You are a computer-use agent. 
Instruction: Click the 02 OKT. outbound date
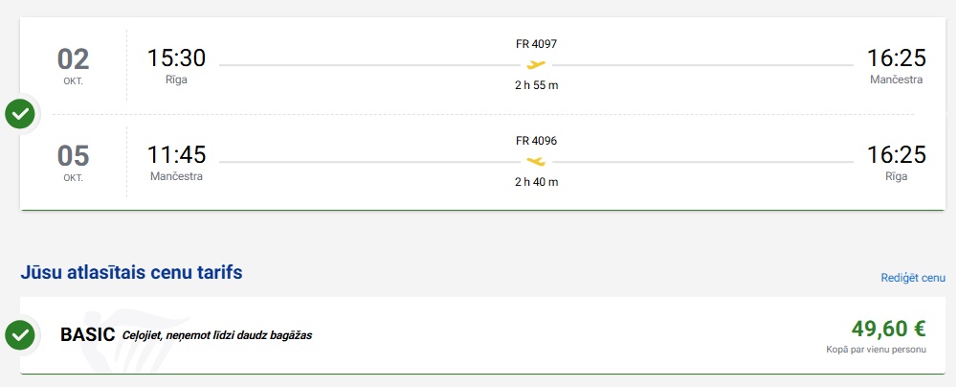coord(73,66)
